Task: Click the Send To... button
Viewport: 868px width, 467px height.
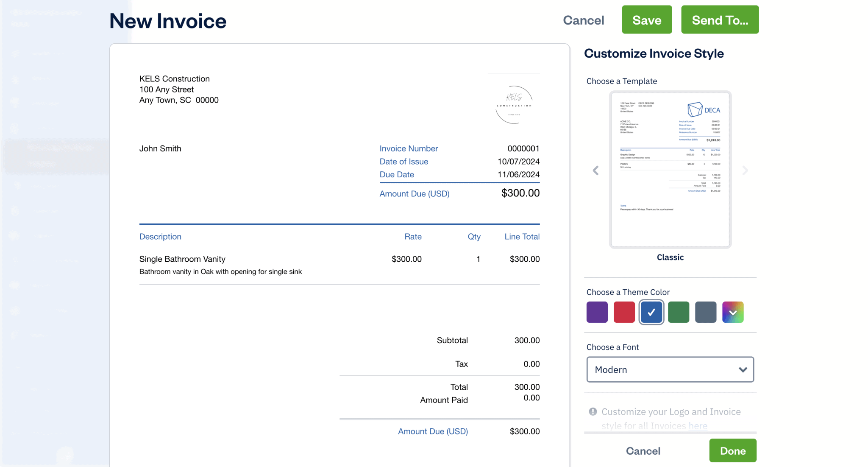Action: point(720,20)
